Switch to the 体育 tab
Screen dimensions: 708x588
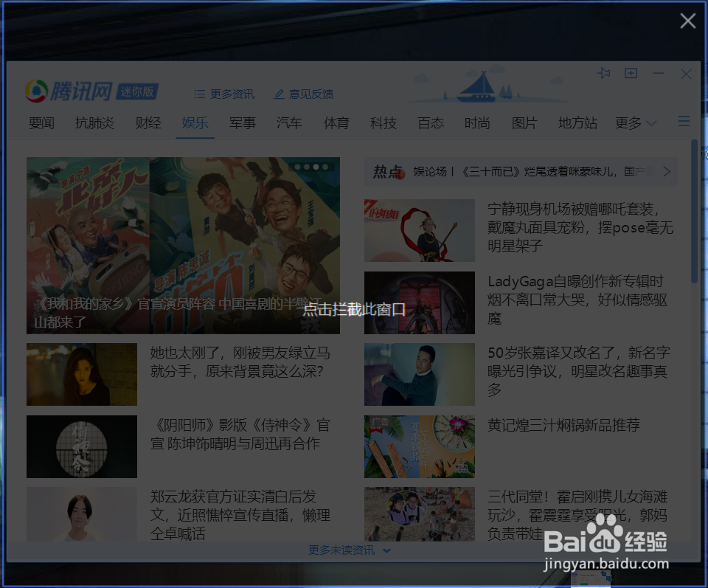pyautogui.click(x=336, y=123)
